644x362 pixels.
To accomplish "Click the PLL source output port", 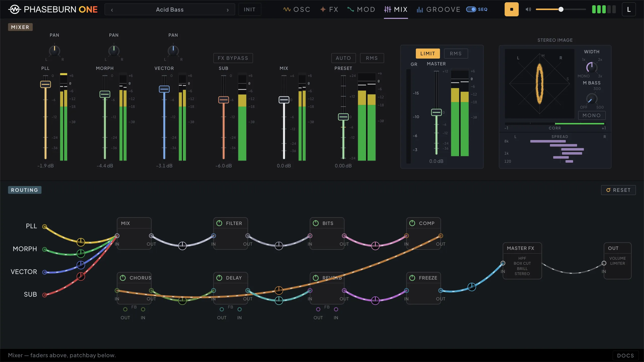I will click(45, 227).
